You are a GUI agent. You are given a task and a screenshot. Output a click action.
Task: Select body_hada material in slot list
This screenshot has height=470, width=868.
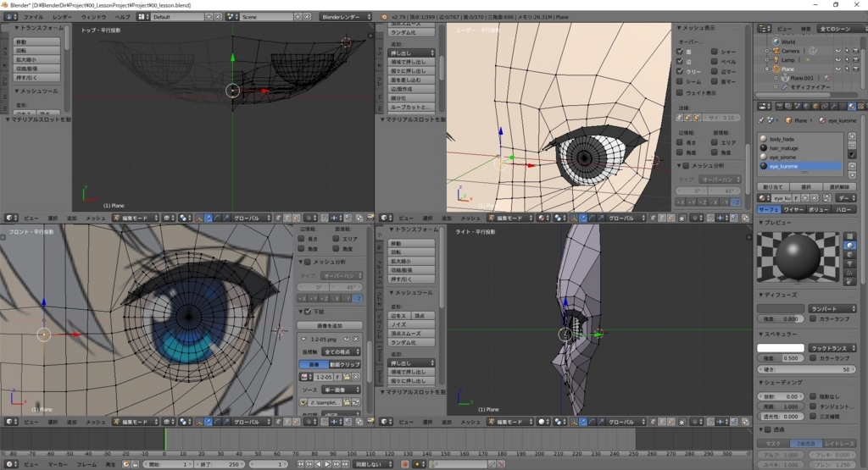point(800,139)
